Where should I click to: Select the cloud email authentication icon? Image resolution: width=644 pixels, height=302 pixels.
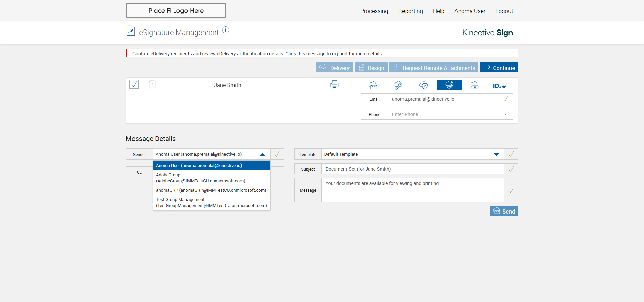(x=373, y=85)
